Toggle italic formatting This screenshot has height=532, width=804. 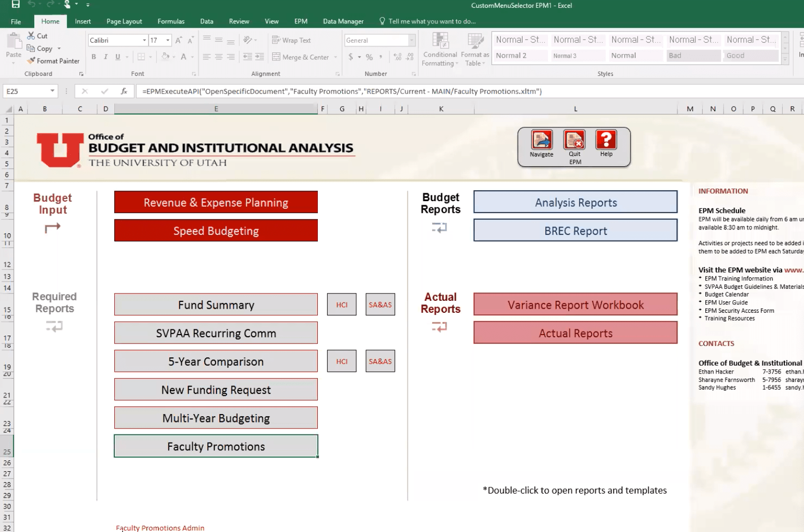coord(106,57)
